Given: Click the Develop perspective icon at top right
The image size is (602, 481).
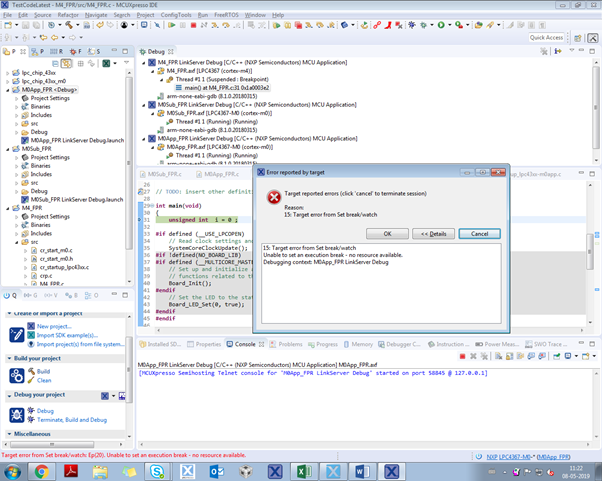Looking at the screenshot, I should coord(592,38).
